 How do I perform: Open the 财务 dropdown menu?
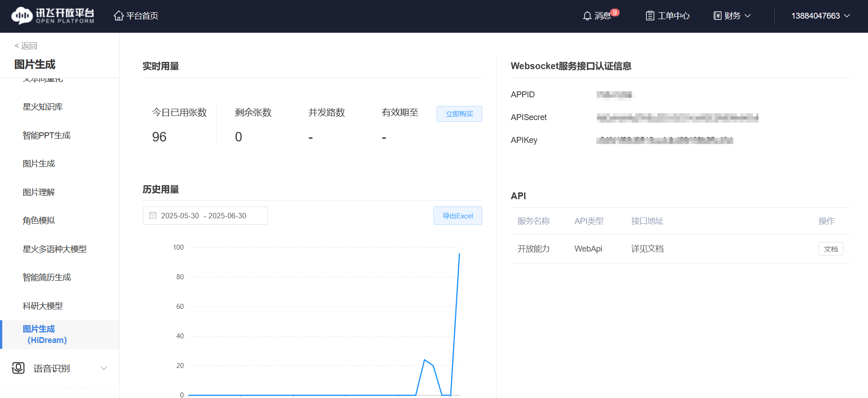(732, 16)
